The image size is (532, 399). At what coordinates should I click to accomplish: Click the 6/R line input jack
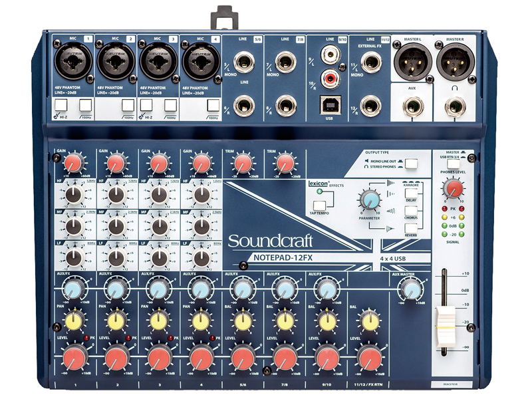click(x=244, y=106)
